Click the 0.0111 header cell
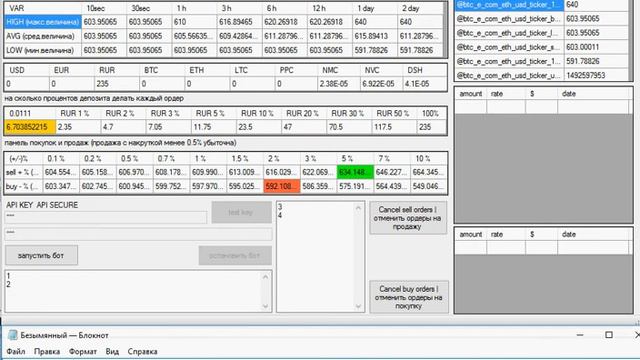640x360 pixels. (30, 113)
